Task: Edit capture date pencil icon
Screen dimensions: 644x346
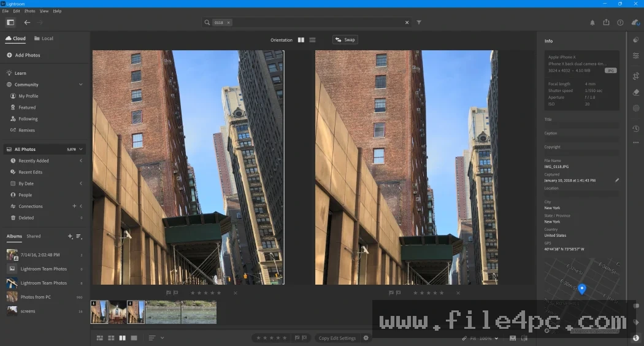Action: pyautogui.click(x=617, y=180)
